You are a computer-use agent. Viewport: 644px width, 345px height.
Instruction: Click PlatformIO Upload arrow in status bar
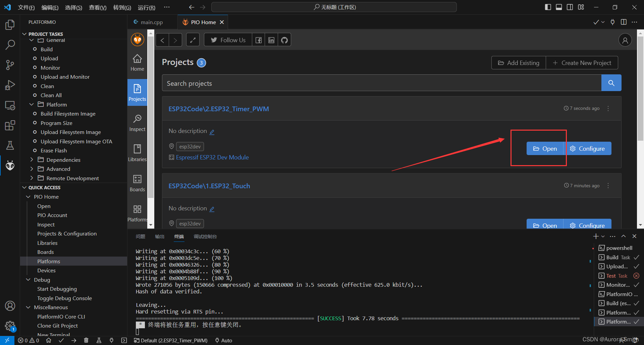point(74,340)
